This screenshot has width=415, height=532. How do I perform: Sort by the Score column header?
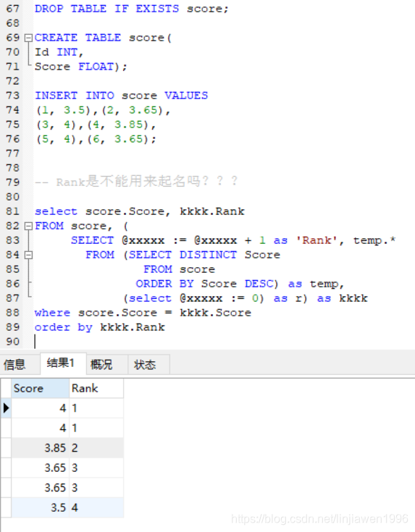(40, 388)
